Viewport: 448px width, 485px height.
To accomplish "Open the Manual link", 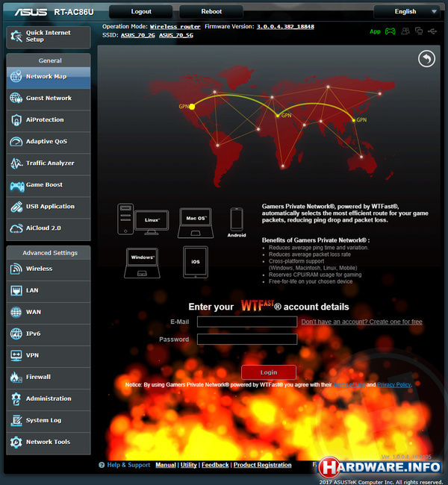I will [166, 465].
